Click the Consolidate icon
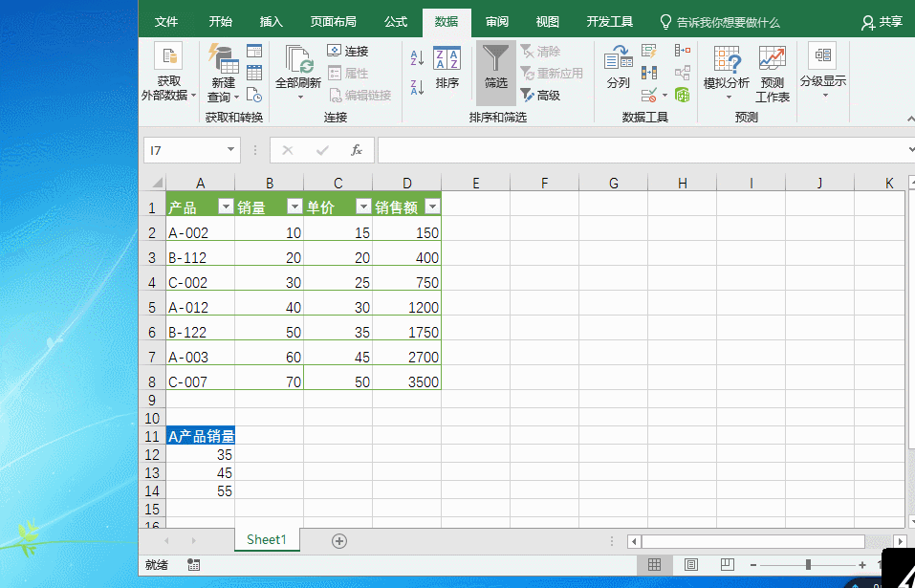915x588 pixels. [x=682, y=51]
